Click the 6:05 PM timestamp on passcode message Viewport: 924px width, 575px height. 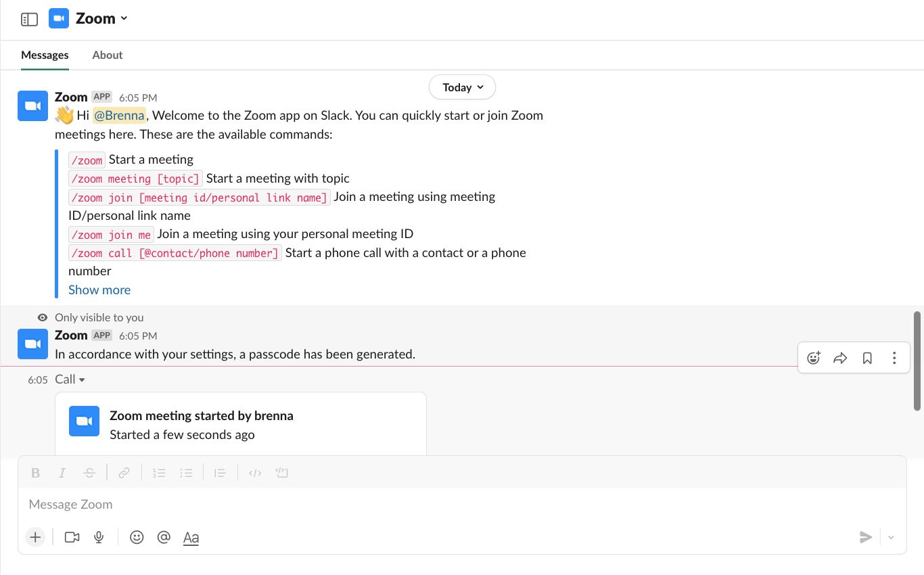[138, 336]
